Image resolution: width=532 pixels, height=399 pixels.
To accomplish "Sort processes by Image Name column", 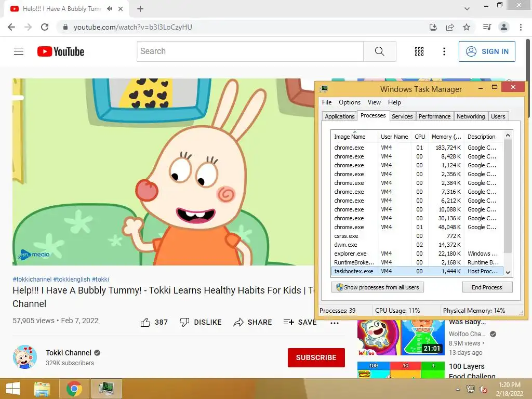I will 354,137.
